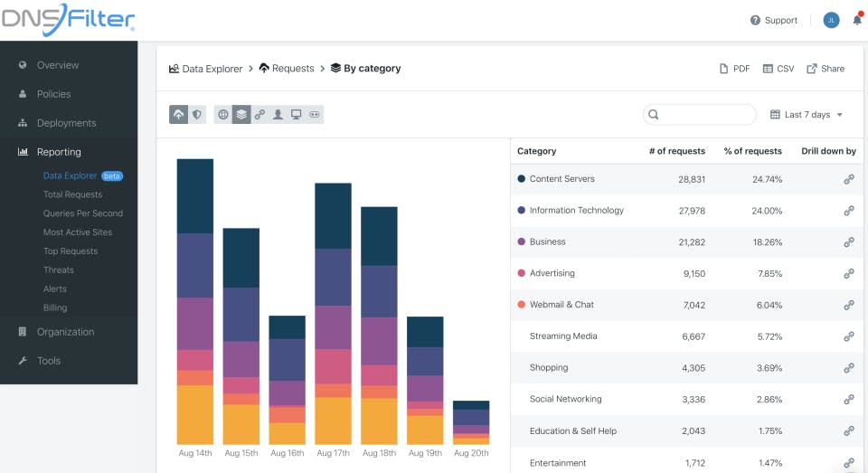Open Total Requests in the sidebar

coord(72,194)
